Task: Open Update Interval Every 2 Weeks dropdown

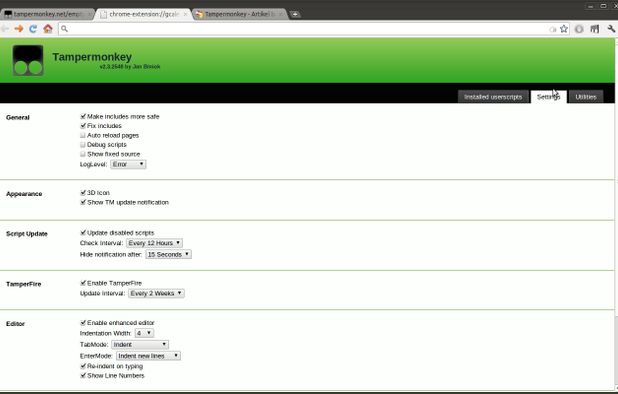Action: pyautogui.click(x=156, y=293)
